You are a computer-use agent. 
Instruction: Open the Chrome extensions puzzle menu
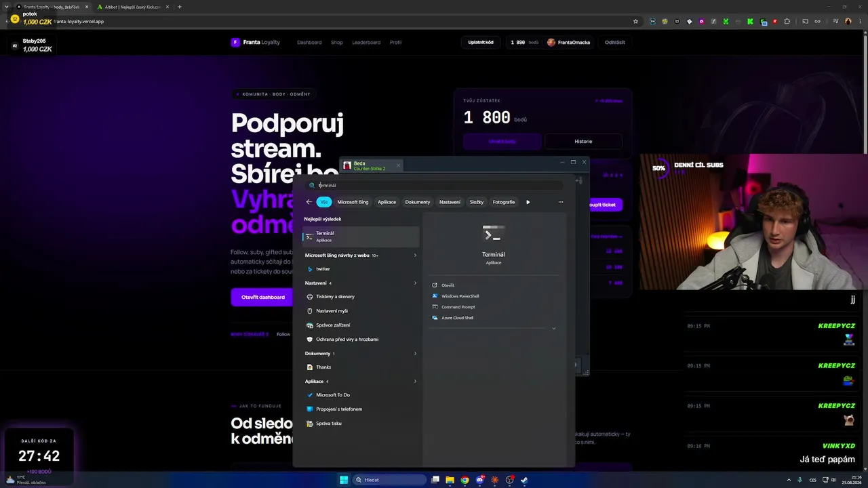click(x=787, y=22)
